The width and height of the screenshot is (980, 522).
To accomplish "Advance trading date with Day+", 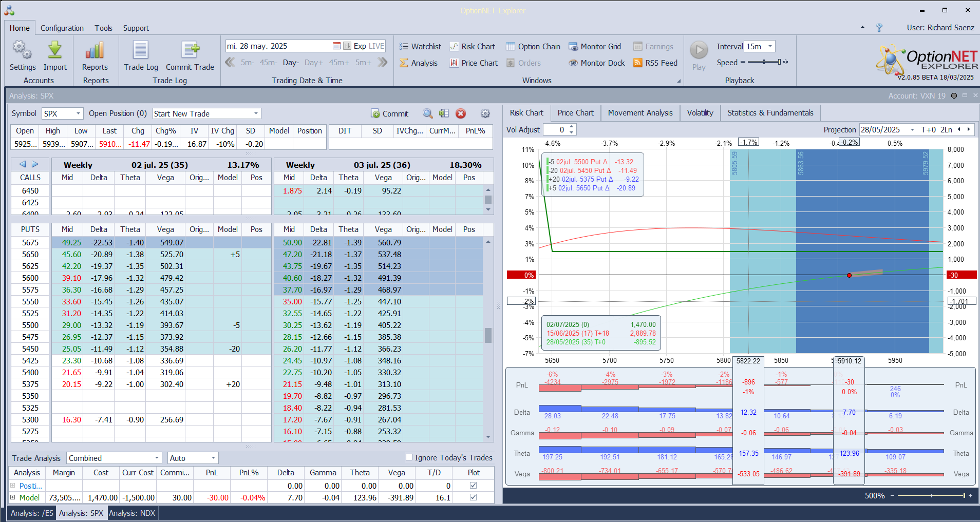I will coord(314,63).
